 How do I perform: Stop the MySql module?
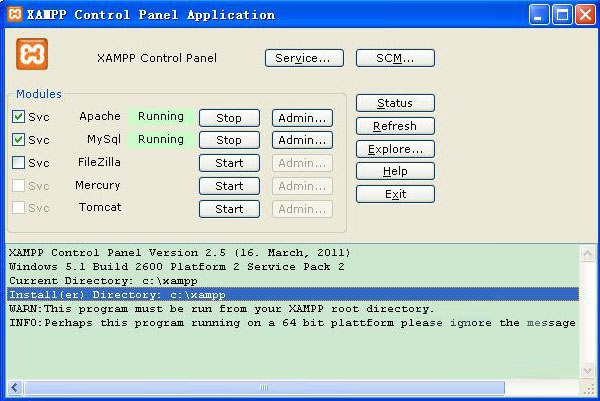(229, 141)
